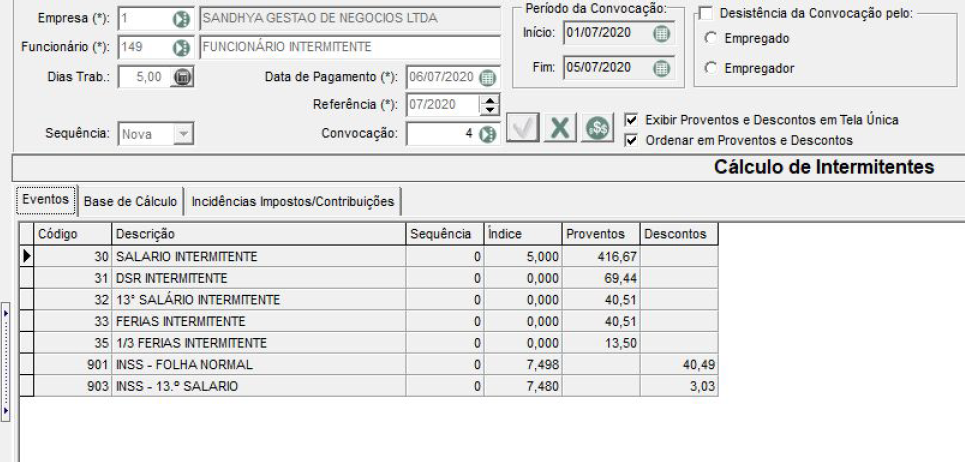Click the SANDHYA GESTAO DE NEGOCIOS LTDA field

(x=350, y=19)
